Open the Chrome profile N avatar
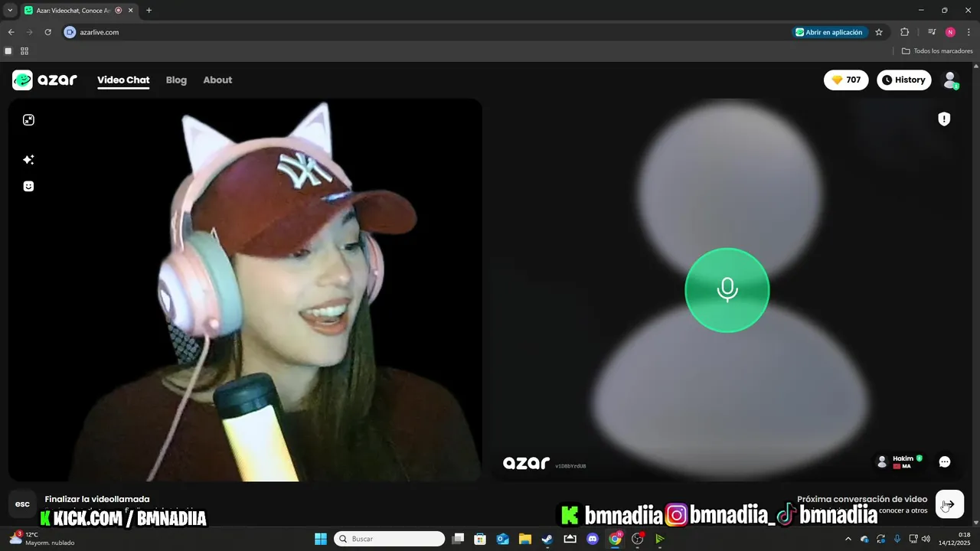Screen dimensions: 980x551 (x=950, y=32)
